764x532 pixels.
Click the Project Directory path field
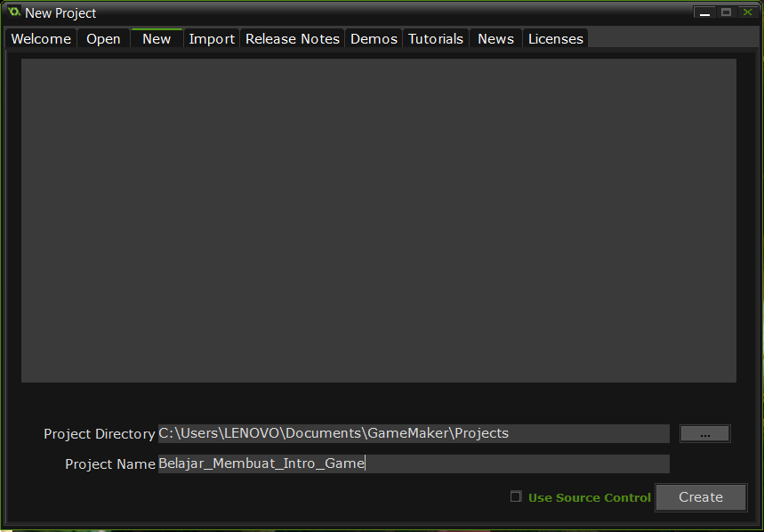click(414, 433)
